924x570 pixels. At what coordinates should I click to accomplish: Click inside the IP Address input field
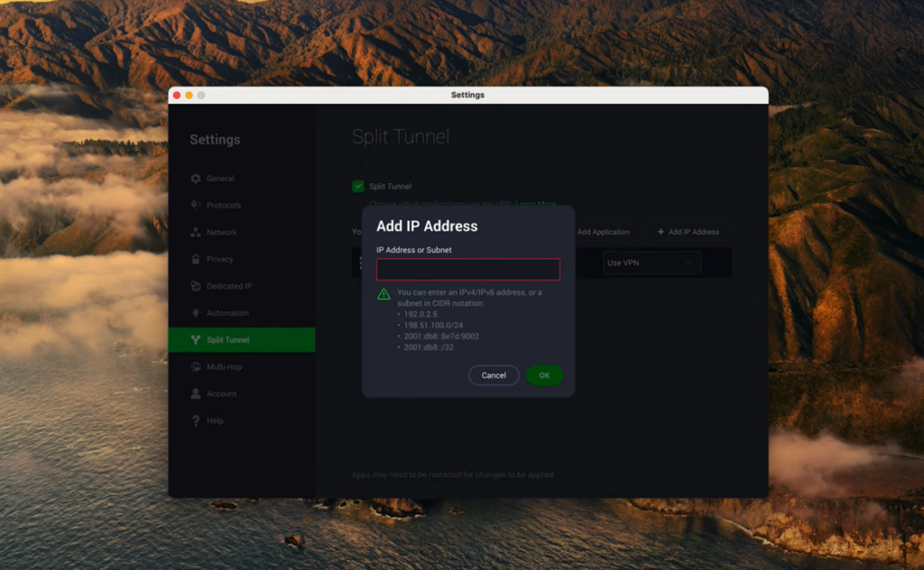467,269
